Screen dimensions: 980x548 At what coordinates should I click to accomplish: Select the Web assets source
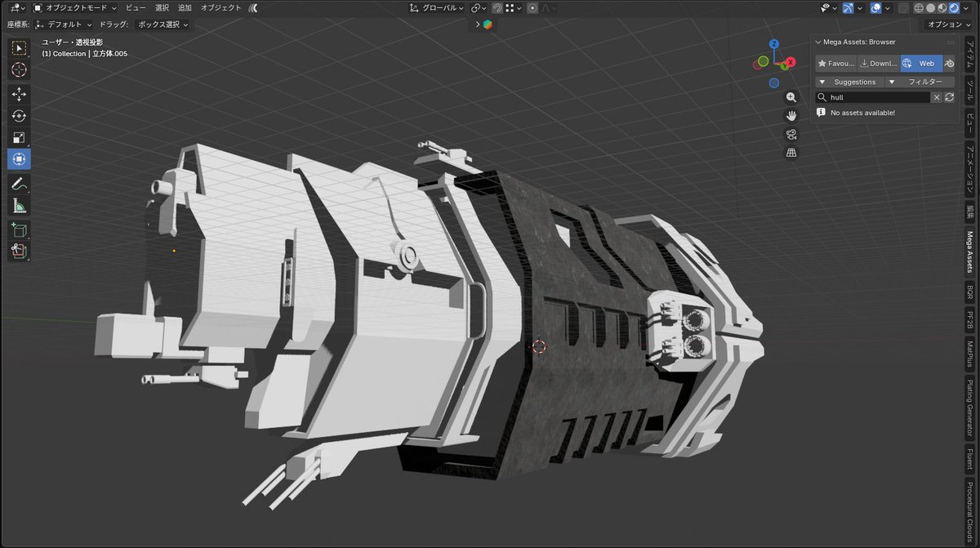pyautogui.click(x=921, y=63)
